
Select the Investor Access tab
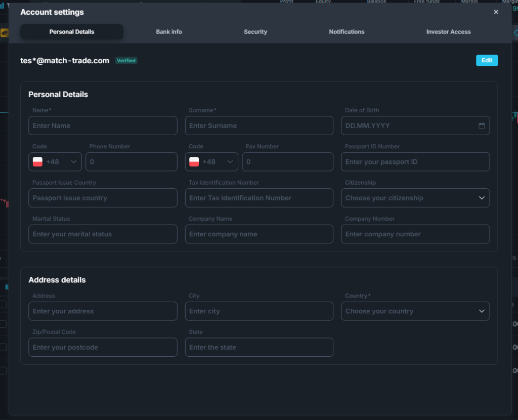point(448,32)
